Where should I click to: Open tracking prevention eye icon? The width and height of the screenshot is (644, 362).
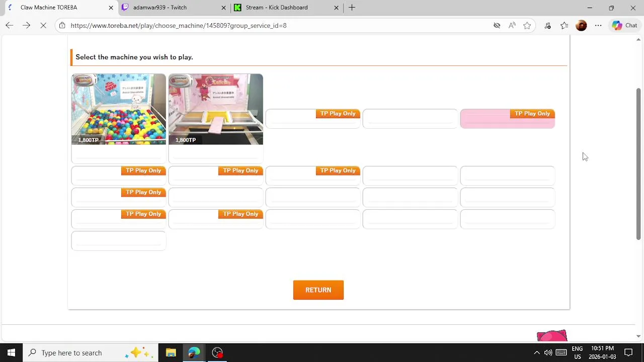(497, 25)
